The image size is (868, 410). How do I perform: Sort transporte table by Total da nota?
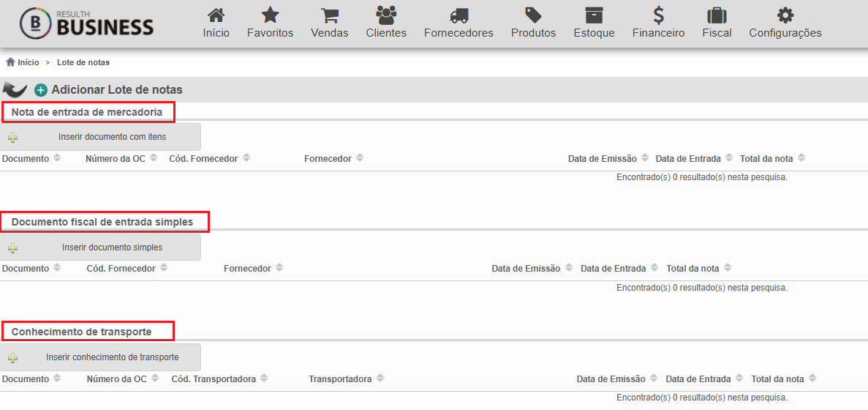point(783,379)
